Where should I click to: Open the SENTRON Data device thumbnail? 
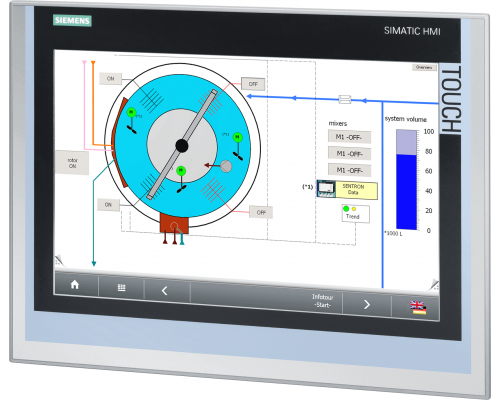(x=326, y=189)
